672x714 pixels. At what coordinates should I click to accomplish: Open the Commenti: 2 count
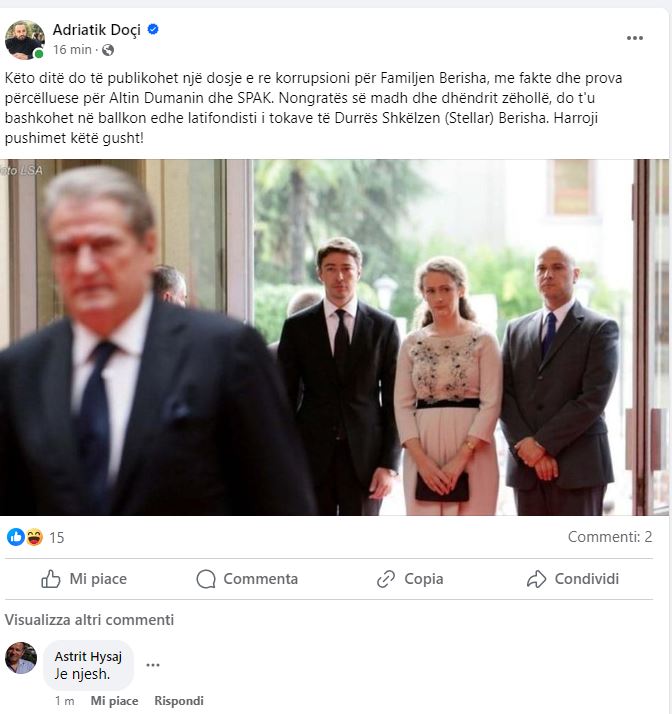(610, 537)
